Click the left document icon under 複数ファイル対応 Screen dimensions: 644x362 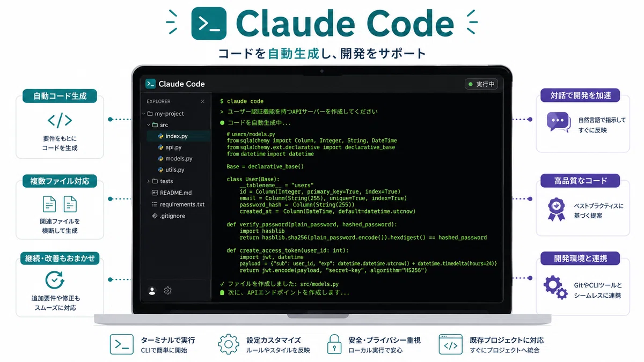click(x=49, y=204)
